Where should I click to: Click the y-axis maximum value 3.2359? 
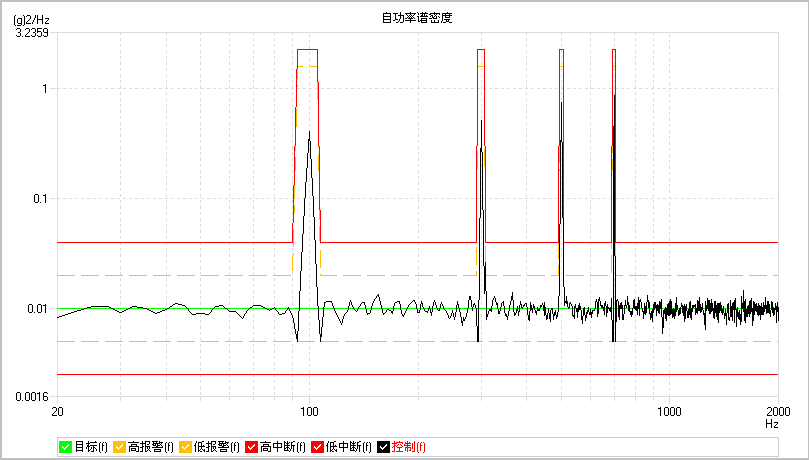point(32,34)
